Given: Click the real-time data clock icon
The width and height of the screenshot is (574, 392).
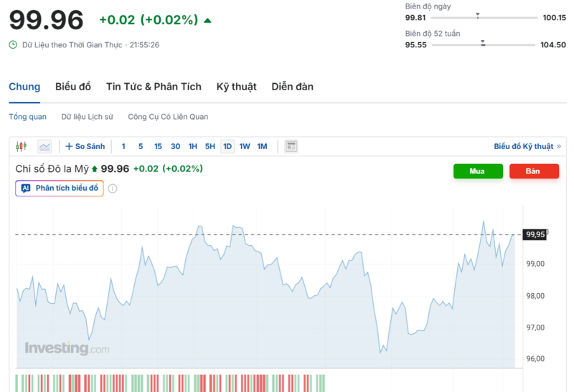Looking at the screenshot, I should pyautogui.click(x=13, y=44).
